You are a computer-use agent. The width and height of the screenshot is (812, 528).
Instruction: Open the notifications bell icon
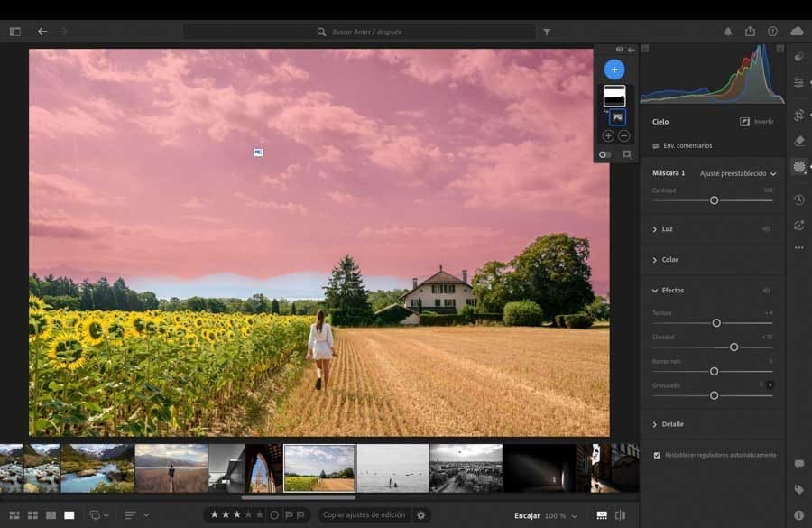coord(728,32)
